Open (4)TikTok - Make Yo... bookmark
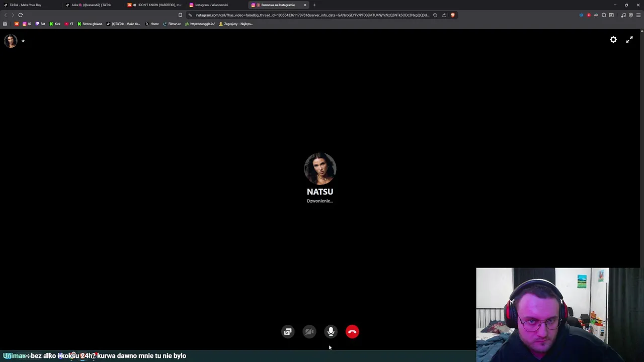The height and width of the screenshot is (362, 644). [x=123, y=24]
